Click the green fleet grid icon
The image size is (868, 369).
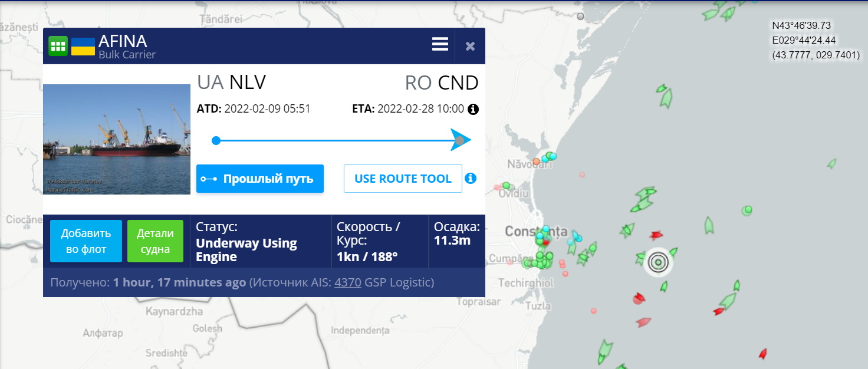58,46
